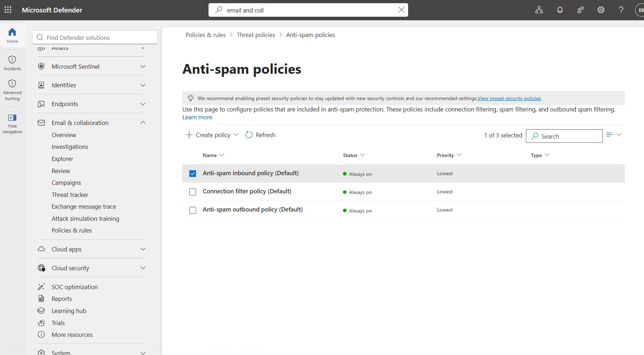
Task: Go to Policies & rules breadcrumb
Action: pyautogui.click(x=206, y=35)
